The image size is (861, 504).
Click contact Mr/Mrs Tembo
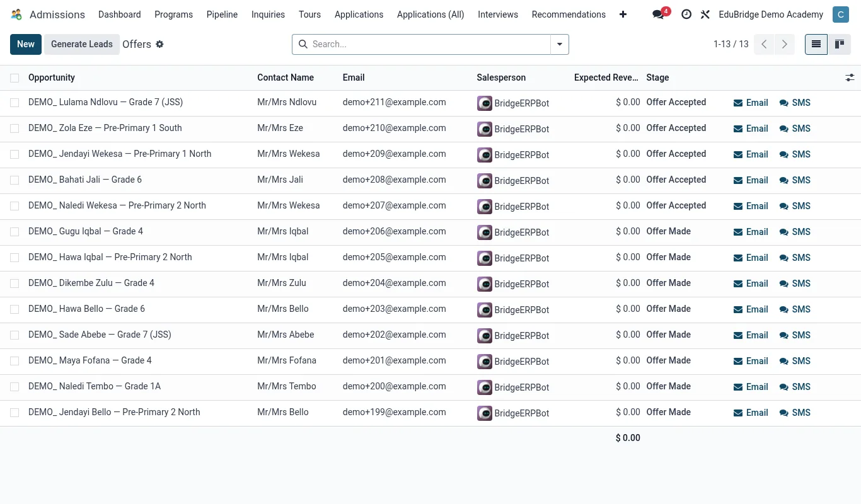(287, 386)
